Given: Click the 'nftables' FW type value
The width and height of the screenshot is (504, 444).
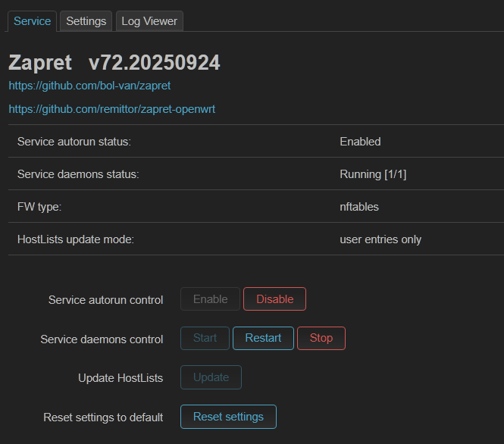Looking at the screenshot, I should click(x=359, y=207).
